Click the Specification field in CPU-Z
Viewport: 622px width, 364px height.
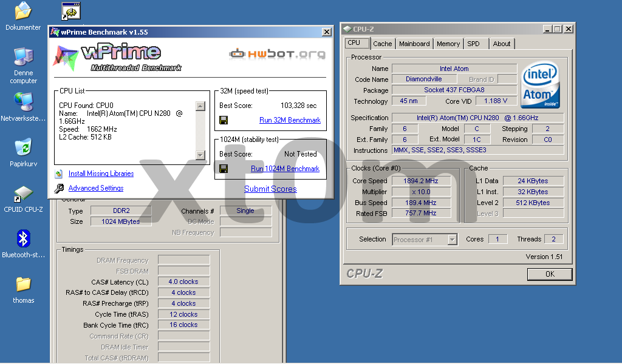[x=478, y=118]
